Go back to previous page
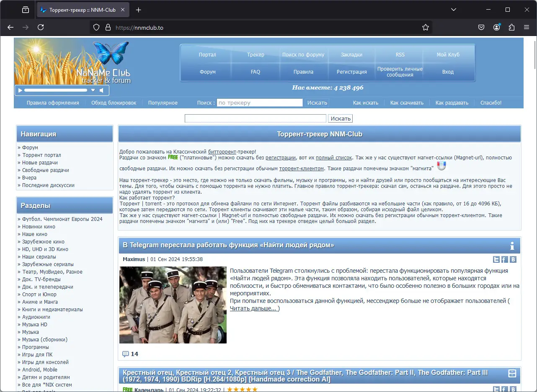The width and height of the screenshot is (537, 392). tap(10, 27)
